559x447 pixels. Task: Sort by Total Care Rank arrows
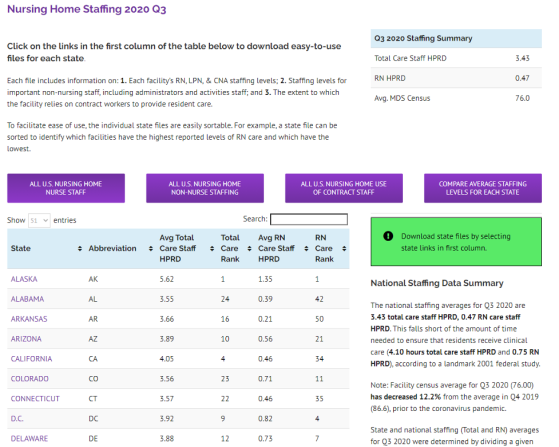tap(249, 248)
